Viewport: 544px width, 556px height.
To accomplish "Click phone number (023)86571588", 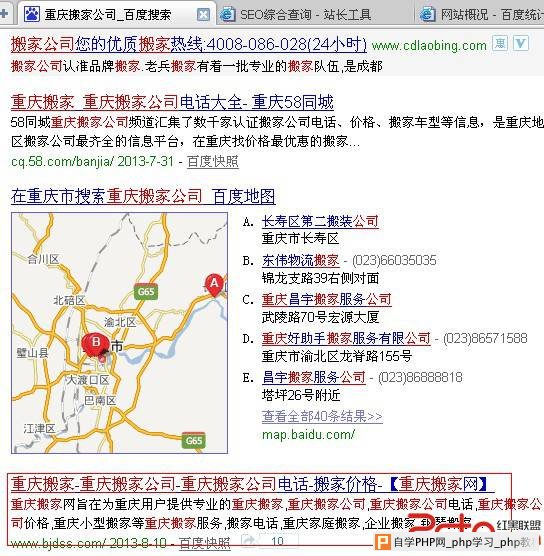I will pos(485,339).
